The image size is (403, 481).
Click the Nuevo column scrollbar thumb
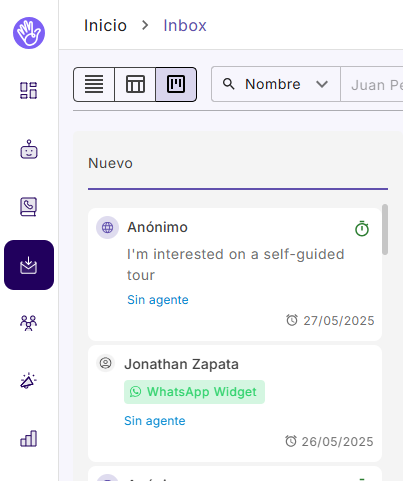pyautogui.click(x=385, y=229)
